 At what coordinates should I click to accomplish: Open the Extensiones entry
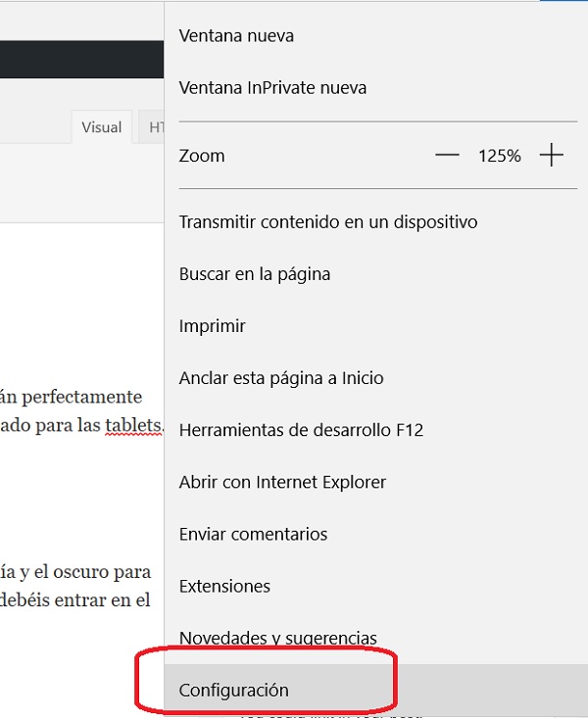point(224,586)
